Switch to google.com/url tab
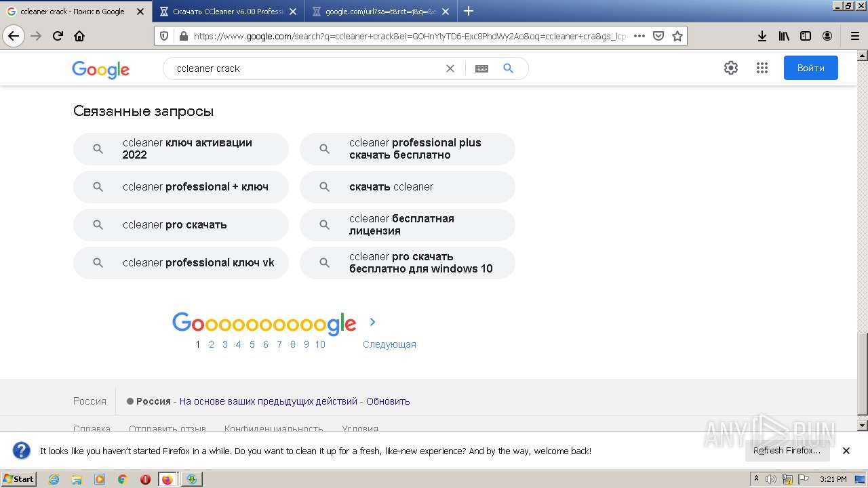868x488 pixels. pos(380,12)
